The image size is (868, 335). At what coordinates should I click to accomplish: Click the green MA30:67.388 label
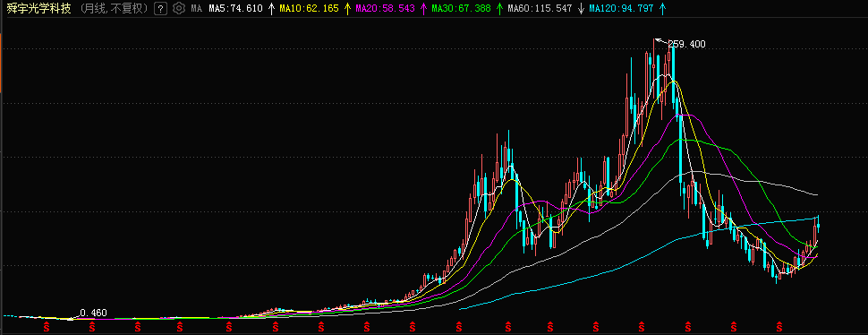461,8
